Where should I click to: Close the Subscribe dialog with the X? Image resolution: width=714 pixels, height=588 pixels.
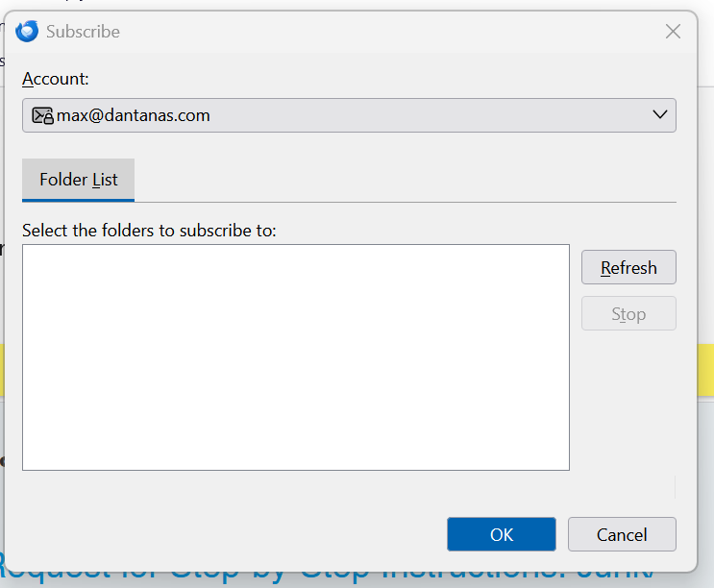[x=673, y=32]
